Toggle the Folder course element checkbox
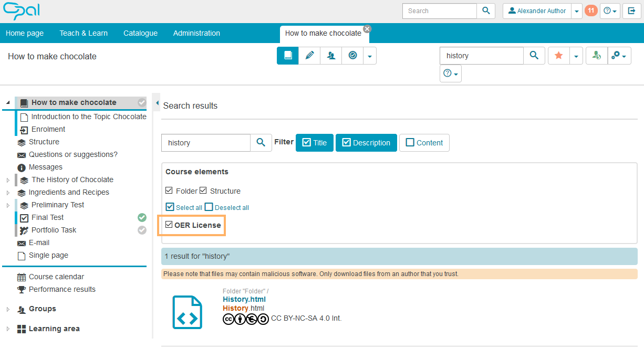 pyautogui.click(x=169, y=191)
